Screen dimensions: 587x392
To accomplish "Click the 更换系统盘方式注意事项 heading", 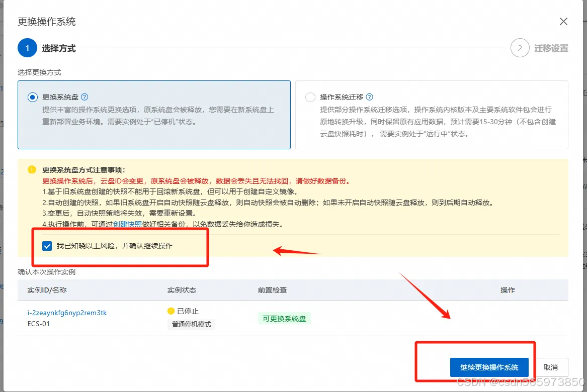I will pyautogui.click(x=83, y=170).
